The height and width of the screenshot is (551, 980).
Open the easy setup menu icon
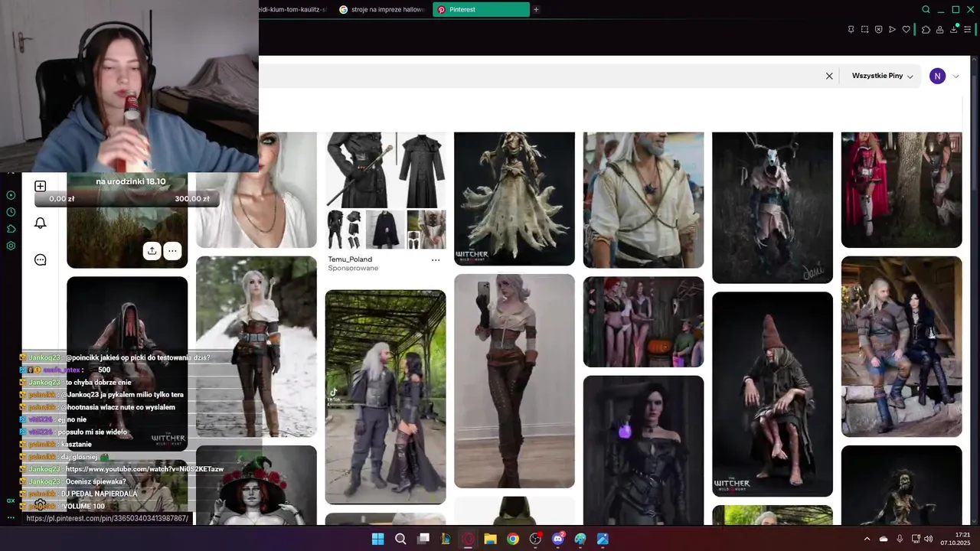pyautogui.click(x=968, y=29)
